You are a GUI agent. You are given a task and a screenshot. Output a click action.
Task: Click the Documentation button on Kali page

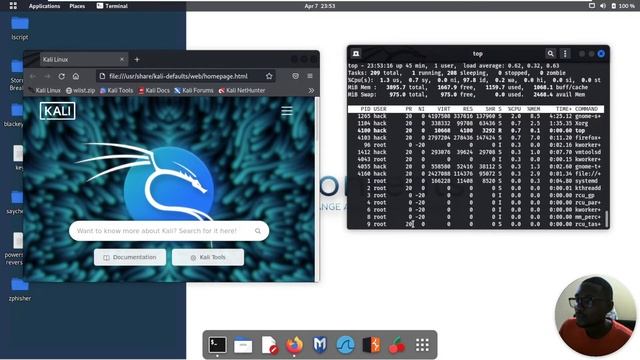coord(130,258)
